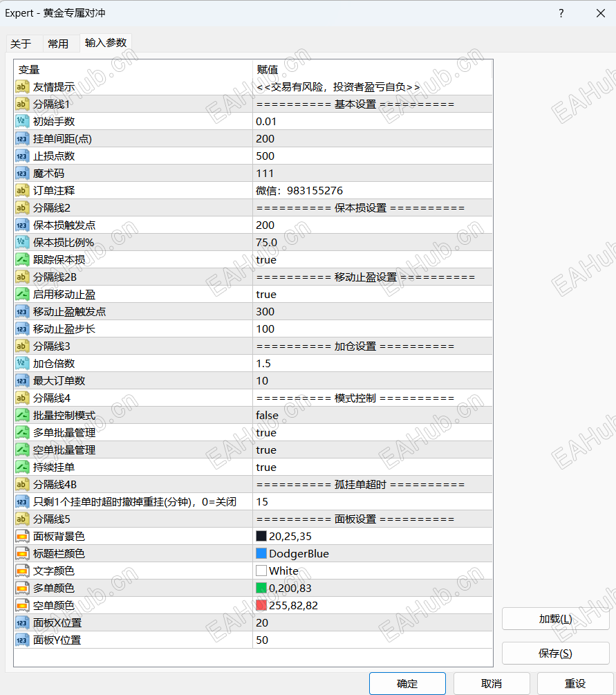Click the 123 icon beside 止损点数

click(21, 156)
